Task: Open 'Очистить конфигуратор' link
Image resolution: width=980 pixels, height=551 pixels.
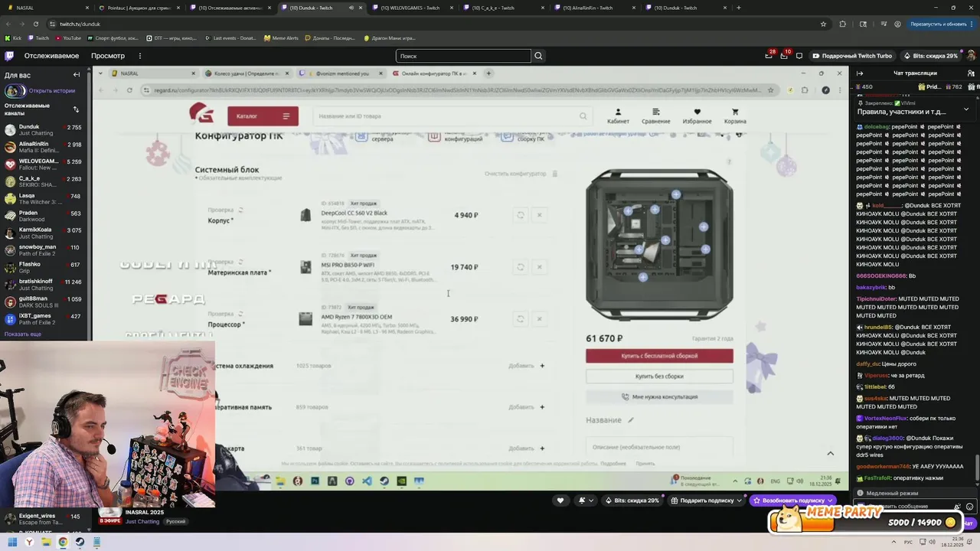Action: [x=521, y=174]
